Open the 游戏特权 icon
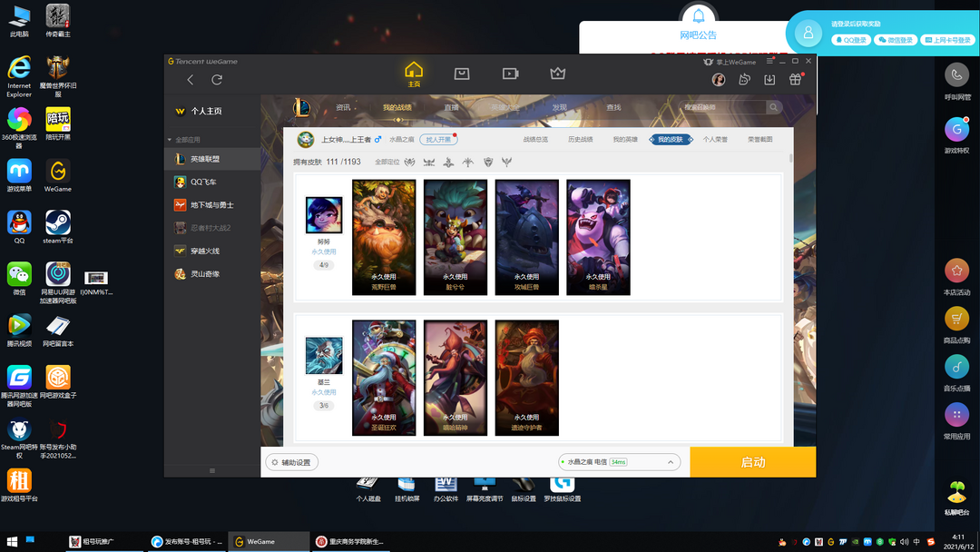The image size is (980, 552). pos(957,130)
